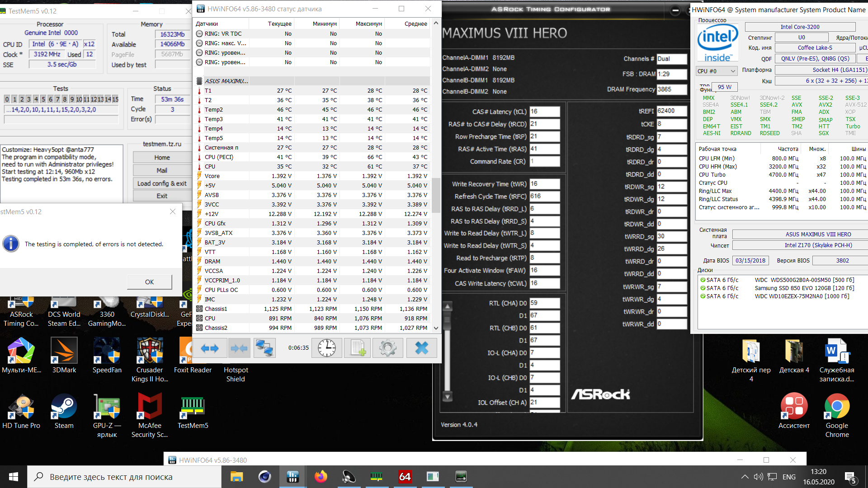Screen dimensions: 868x488
Task: Show hidden system tray icons chevron
Action: coord(744,477)
